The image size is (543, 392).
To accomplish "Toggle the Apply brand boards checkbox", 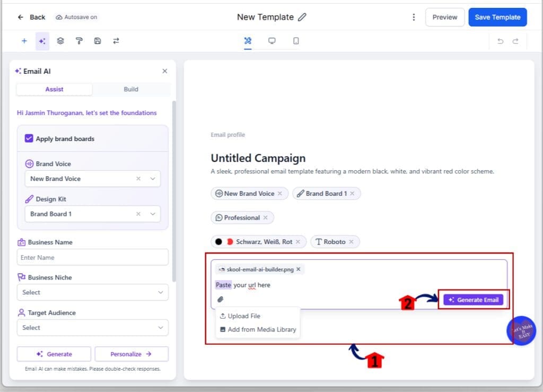I will pyautogui.click(x=29, y=138).
